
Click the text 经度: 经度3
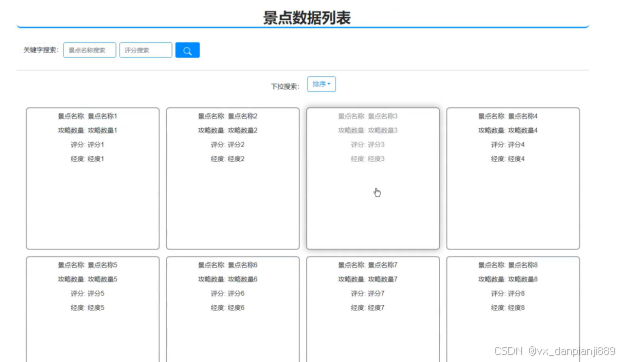(x=368, y=159)
